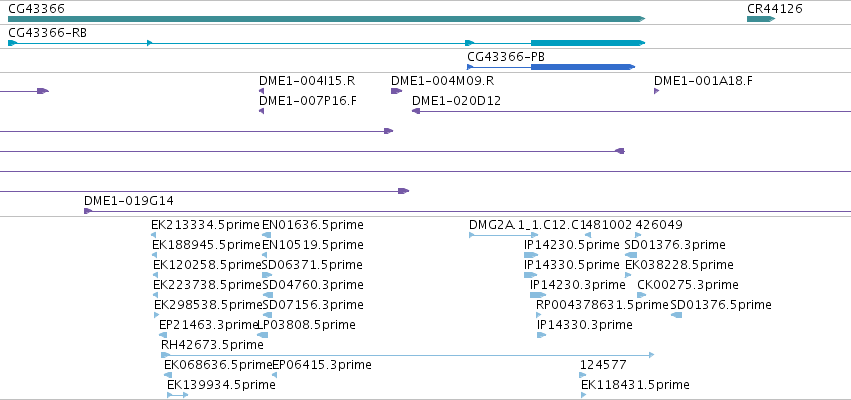Screen dimensions: 851x400
Task: Select the EK298538.5prime label
Action: [208, 305]
